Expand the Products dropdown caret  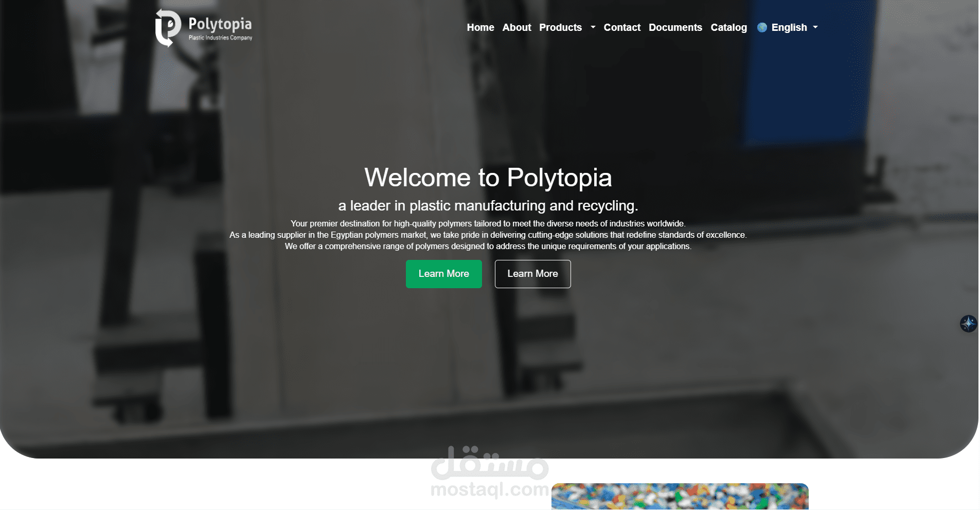click(x=593, y=27)
